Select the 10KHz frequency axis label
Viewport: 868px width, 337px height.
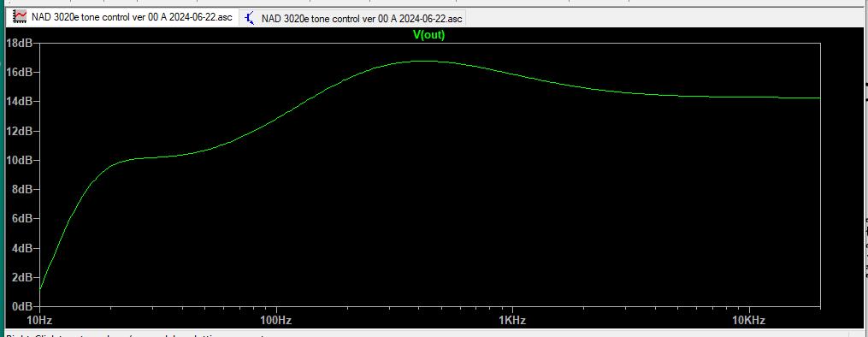748,321
